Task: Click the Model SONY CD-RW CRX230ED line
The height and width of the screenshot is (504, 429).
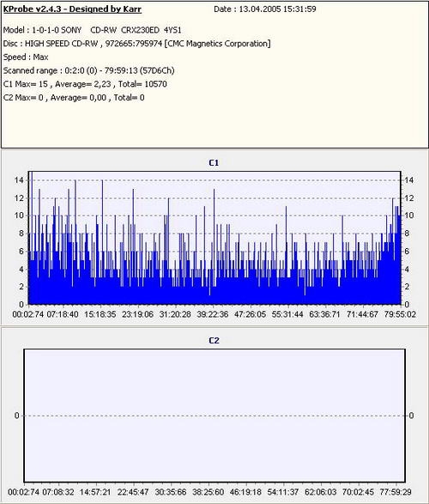Action: (x=92, y=30)
